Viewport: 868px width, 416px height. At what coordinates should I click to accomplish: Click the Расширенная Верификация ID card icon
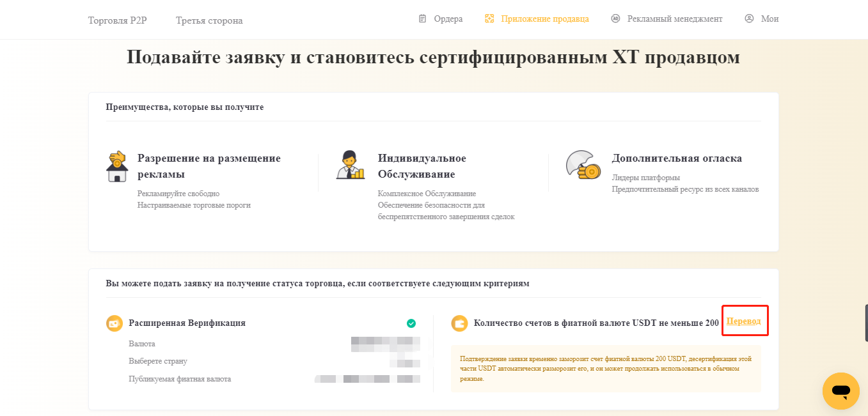point(114,323)
